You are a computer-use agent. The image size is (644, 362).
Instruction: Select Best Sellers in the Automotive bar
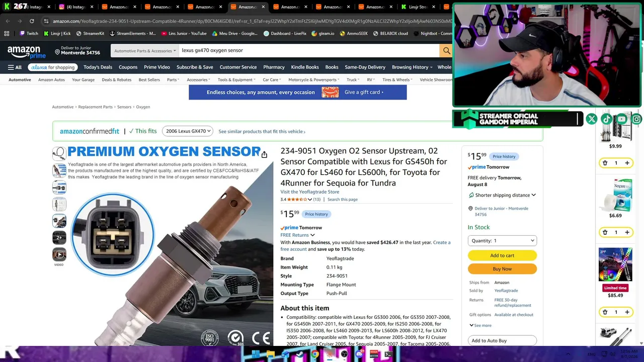(149, 80)
